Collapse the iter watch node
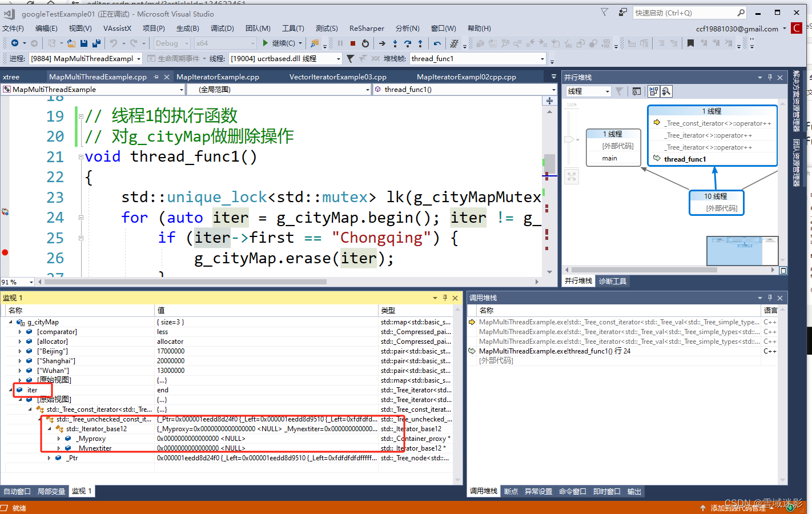Image resolution: width=812 pixels, height=514 pixels. [x=11, y=390]
